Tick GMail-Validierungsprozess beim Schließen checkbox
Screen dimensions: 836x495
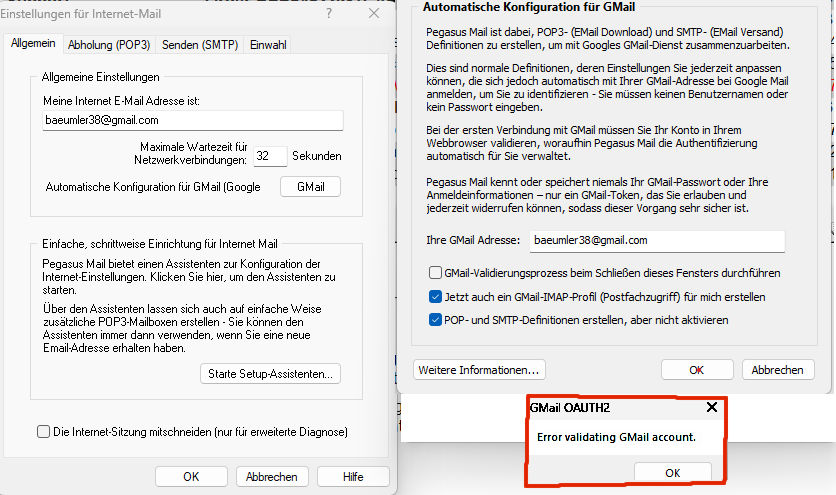click(x=435, y=273)
